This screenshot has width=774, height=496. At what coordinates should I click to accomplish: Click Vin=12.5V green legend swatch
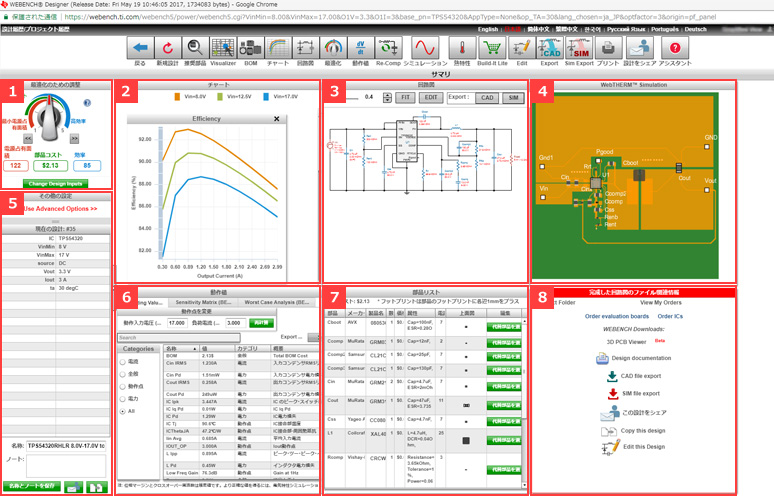220,97
